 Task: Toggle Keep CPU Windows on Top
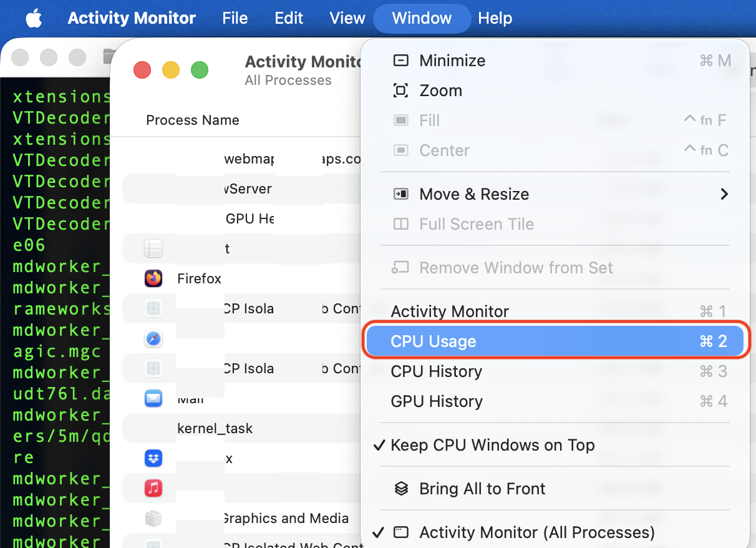492,445
